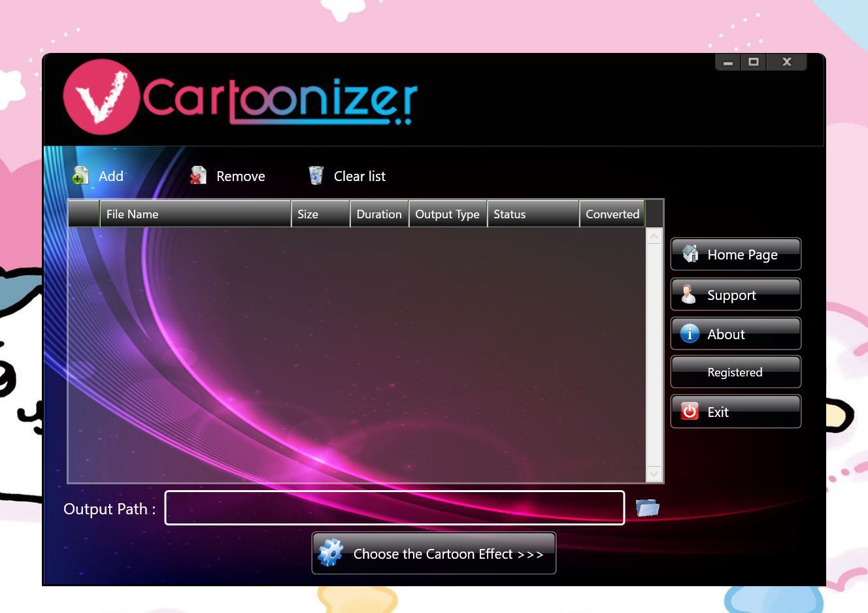This screenshot has width=868, height=613.
Task: Click the Add file icon
Action: tap(80, 176)
